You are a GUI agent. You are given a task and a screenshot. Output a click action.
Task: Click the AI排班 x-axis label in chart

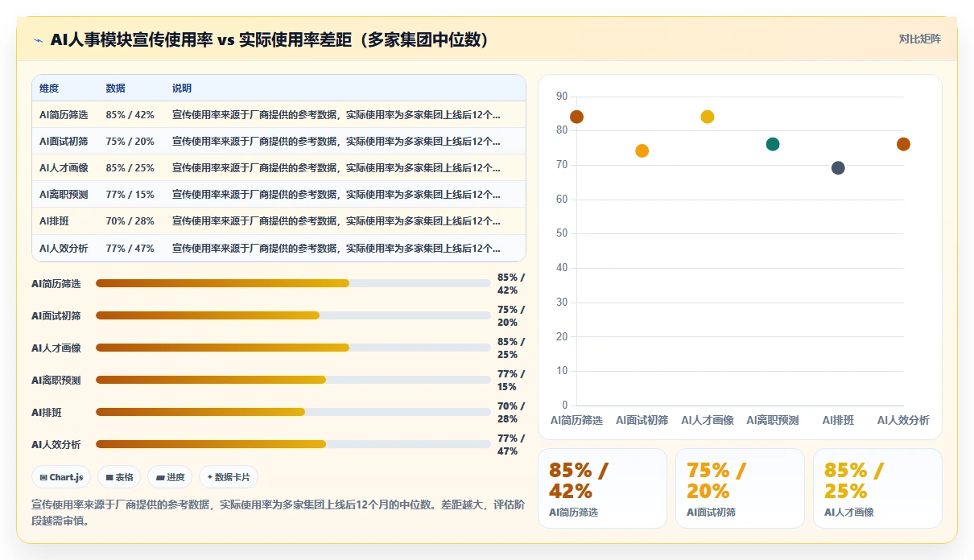[838, 420]
